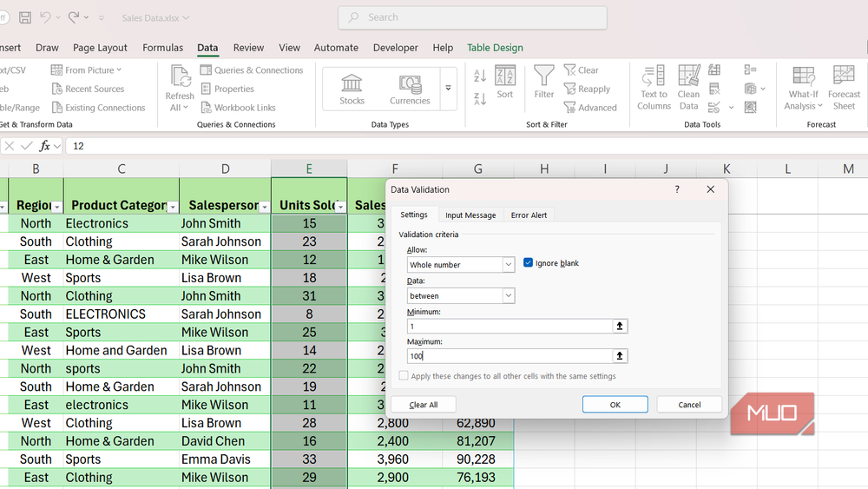This screenshot has width=868, height=489.
Task: Open Properties in Queries group
Action: coord(227,89)
